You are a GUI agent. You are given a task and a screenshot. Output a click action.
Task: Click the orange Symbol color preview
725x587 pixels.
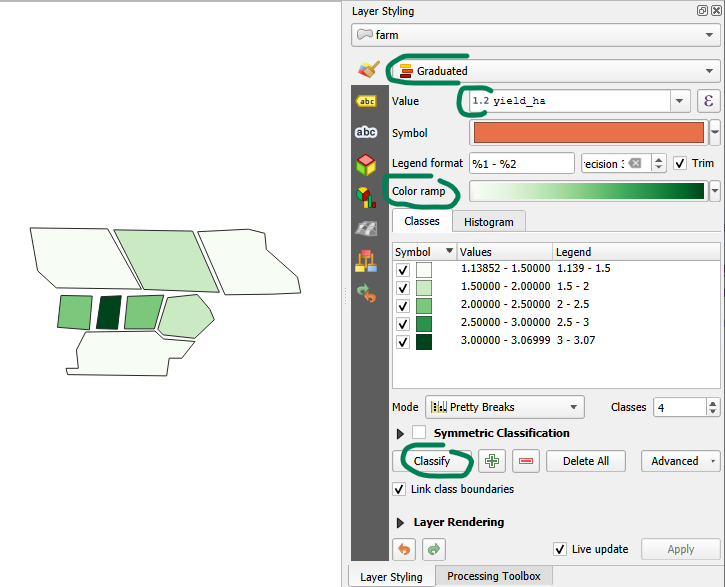pos(589,133)
